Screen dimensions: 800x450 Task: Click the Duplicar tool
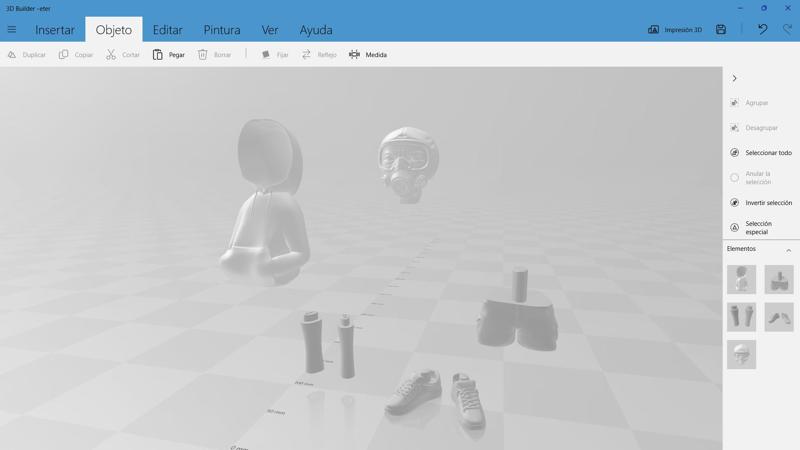27,55
